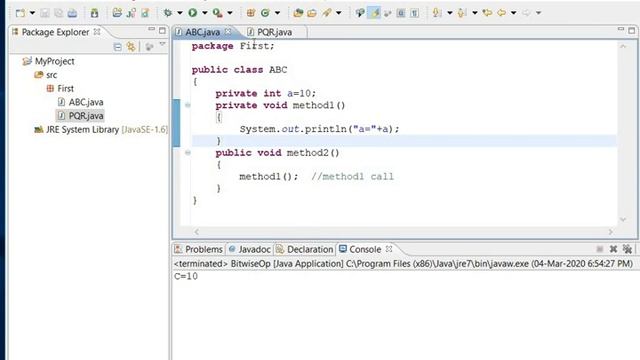
Task: Click the Previous Annotation icon
Action: (x=462, y=13)
